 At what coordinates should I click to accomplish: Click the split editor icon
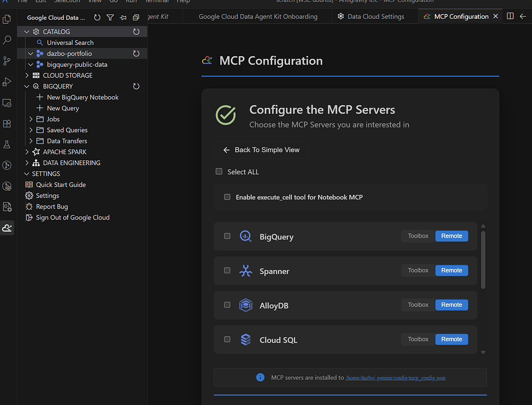(510, 16)
